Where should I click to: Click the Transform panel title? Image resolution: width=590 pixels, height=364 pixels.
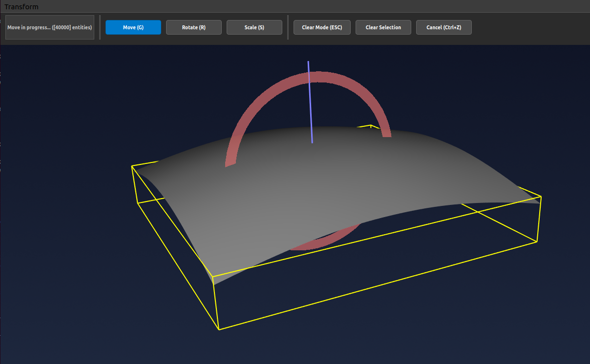click(21, 7)
